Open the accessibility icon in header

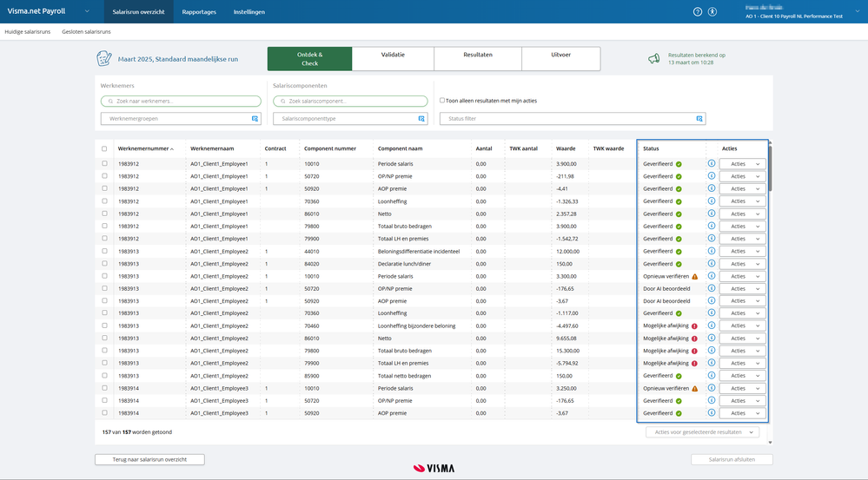click(x=712, y=11)
